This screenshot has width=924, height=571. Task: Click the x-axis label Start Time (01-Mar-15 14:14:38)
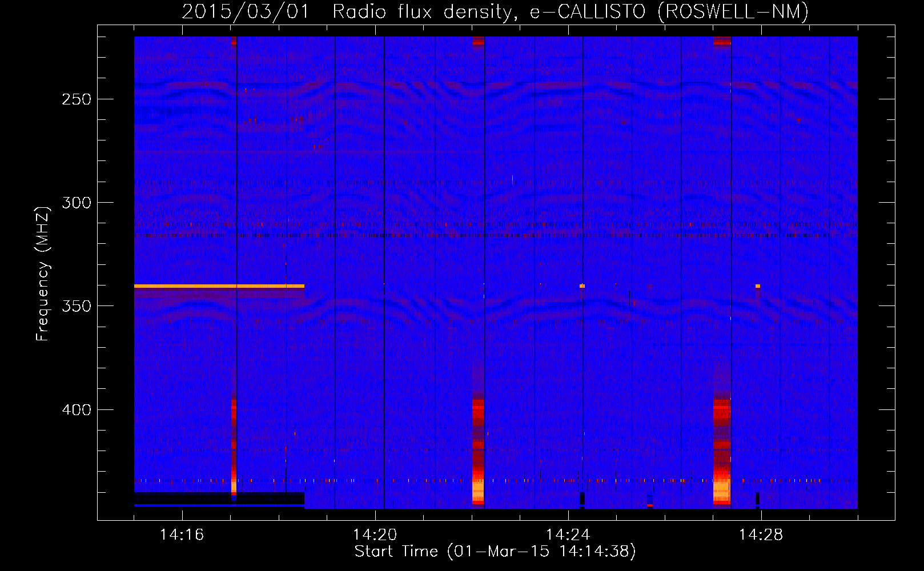495,552
